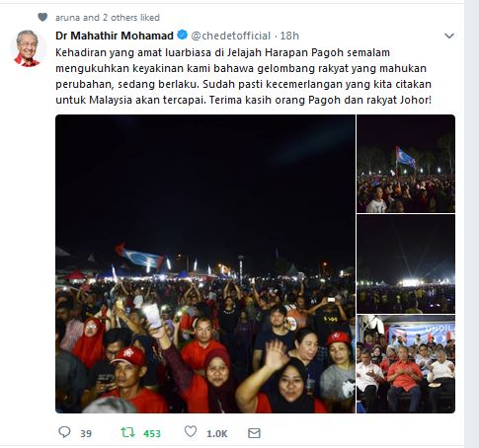This screenshot has height=448, width=479.
Task: Open the 18h timestamp link
Action: [289, 36]
